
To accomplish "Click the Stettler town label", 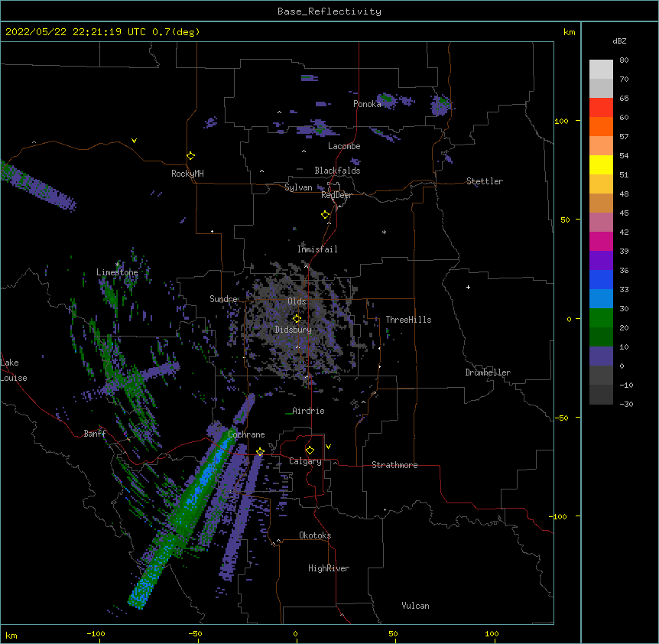I will click(485, 181).
